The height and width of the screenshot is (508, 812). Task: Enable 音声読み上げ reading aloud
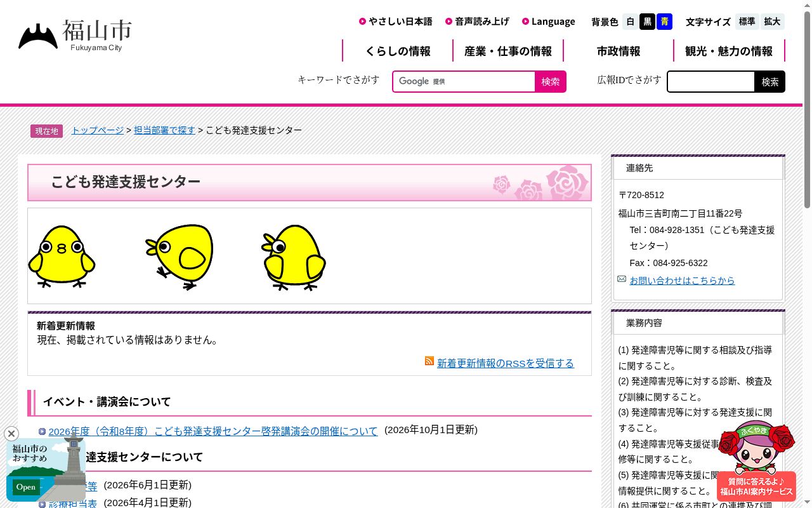point(477,22)
